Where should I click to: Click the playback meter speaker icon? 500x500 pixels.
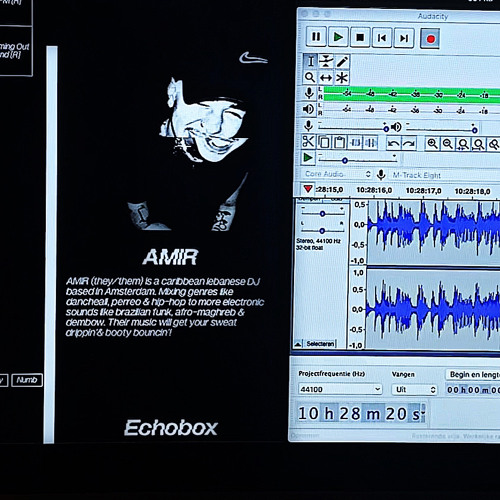(x=309, y=109)
